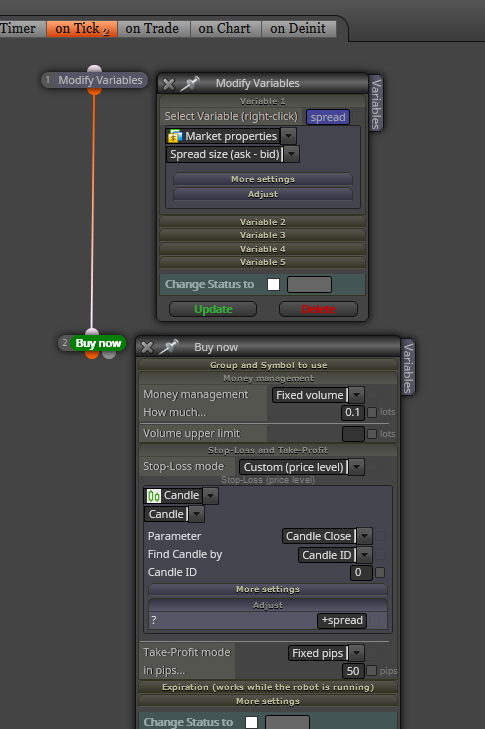Open Variables side tab of Buy now
The image size is (485, 729).
[x=408, y=368]
